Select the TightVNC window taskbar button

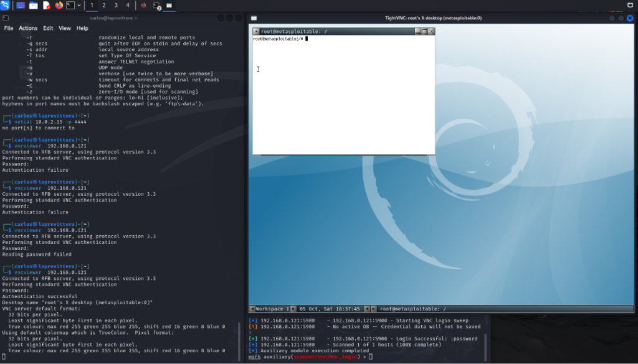[169, 5]
